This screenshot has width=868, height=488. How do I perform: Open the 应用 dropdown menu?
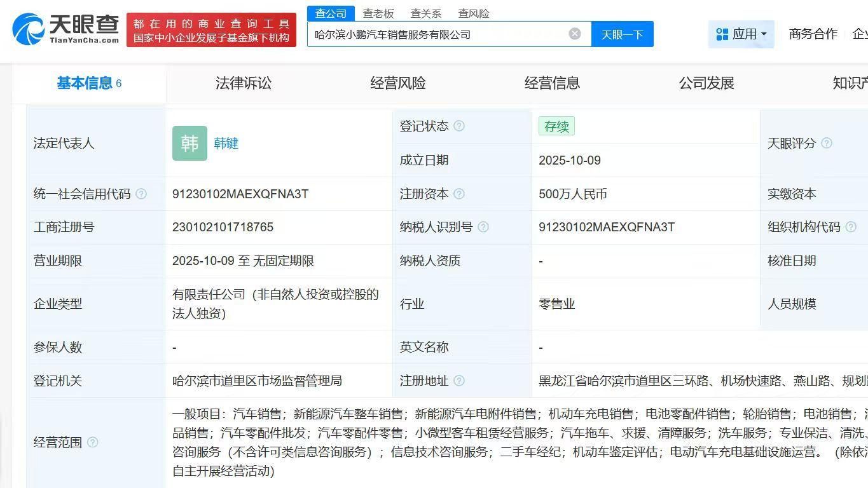pos(741,34)
